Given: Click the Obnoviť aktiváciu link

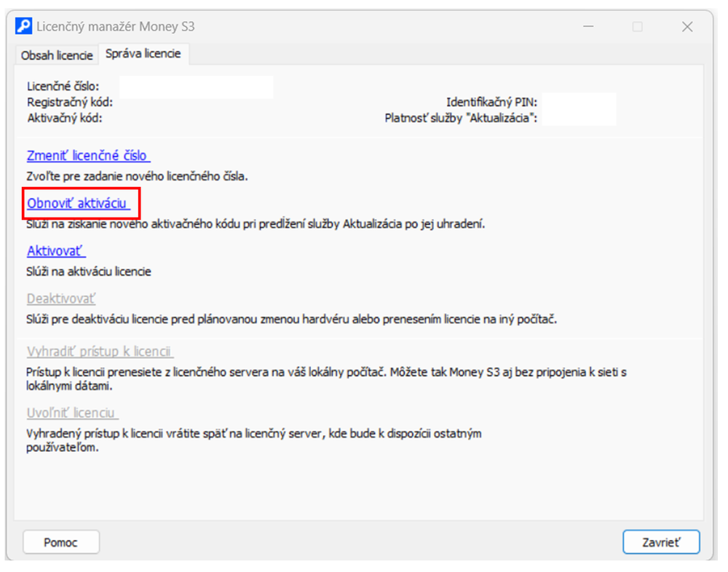Looking at the screenshot, I should (x=78, y=204).
